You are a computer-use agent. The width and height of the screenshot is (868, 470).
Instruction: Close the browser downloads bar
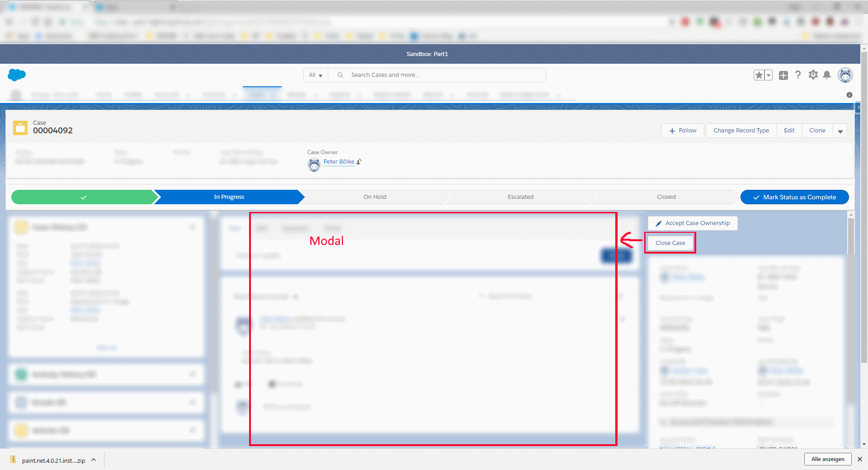[x=860, y=459]
